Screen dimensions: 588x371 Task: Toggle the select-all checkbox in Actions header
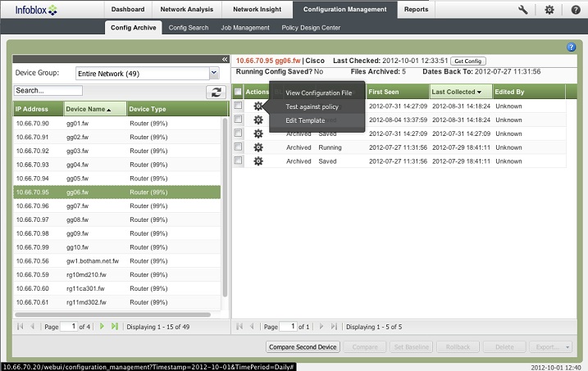[x=238, y=92]
